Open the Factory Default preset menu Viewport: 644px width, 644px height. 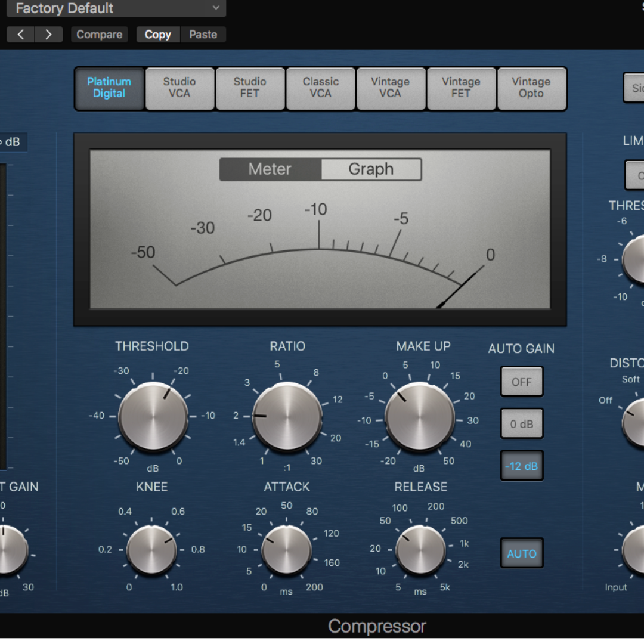click(116, 9)
